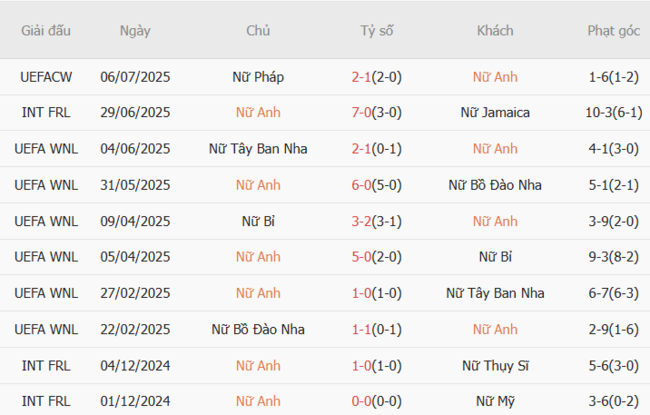Click the date 04/06/2025
This screenshot has width=650, height=415.
pos(135,149)
